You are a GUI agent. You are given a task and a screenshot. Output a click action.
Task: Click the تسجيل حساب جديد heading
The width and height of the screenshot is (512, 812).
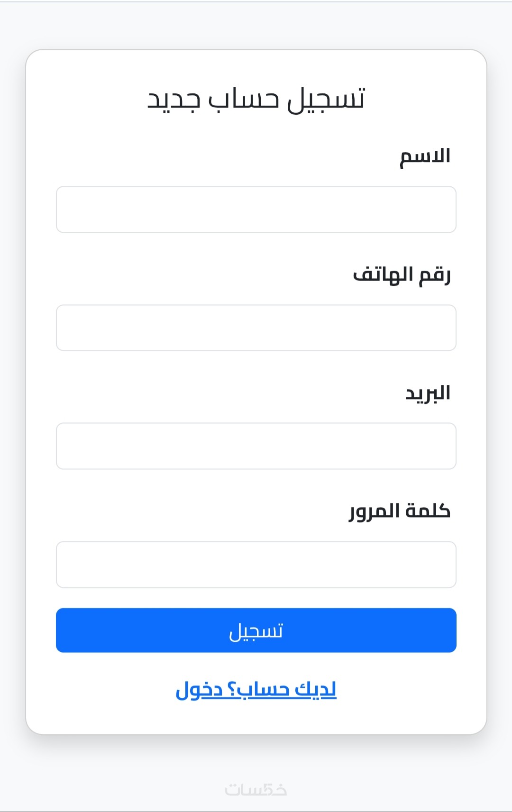(x=256, y=100)
